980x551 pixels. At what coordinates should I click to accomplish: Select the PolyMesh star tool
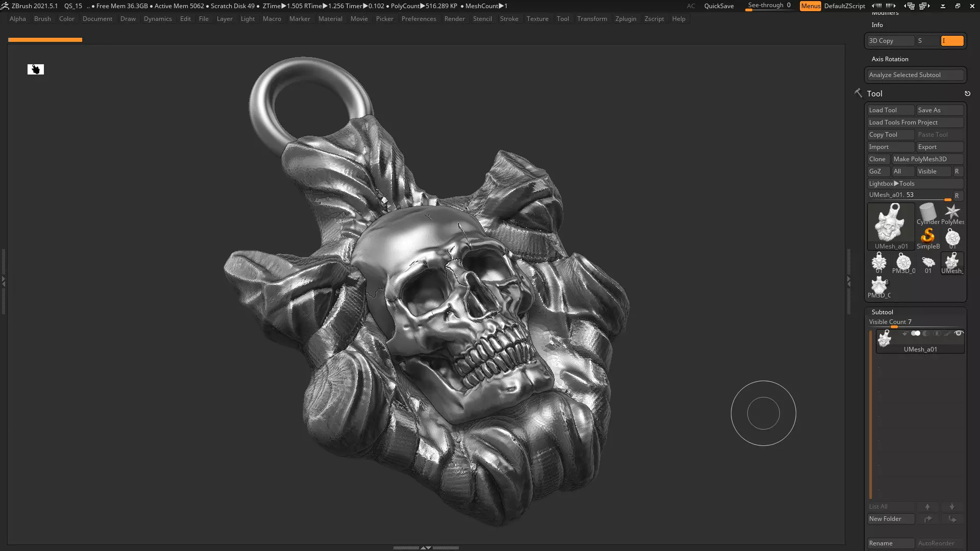(x=952, y=214)
